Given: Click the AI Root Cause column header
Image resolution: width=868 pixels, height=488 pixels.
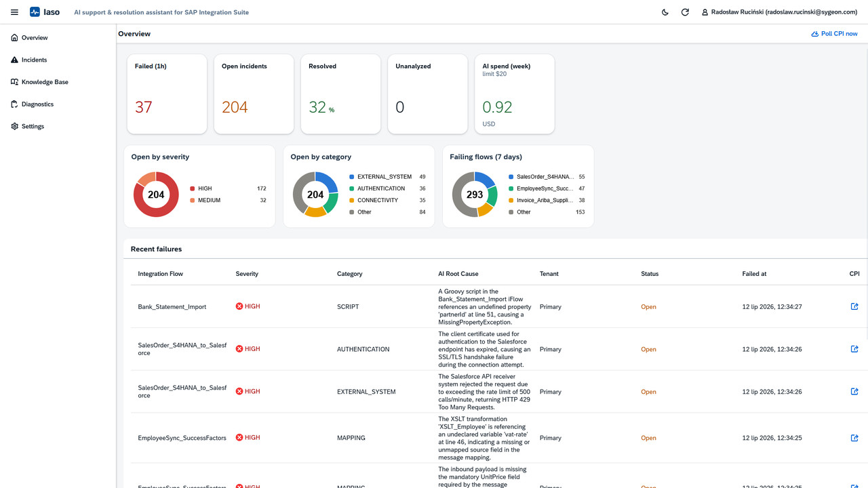Looking at the screenshot, I should (458, 274).
